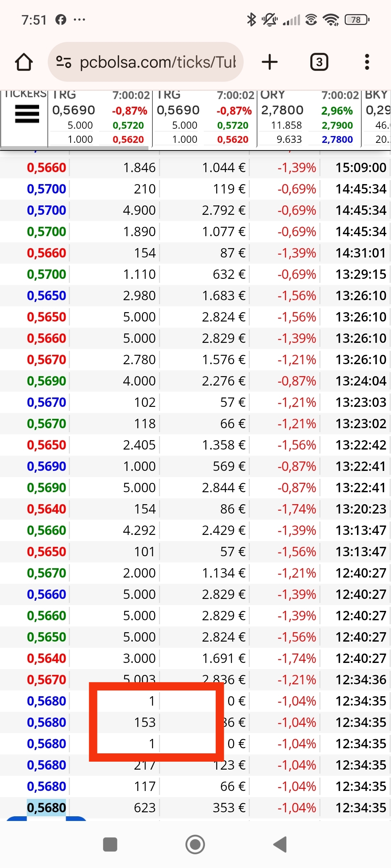Tap the 2,7900 price in ORY card

pyautogui.click(x=337, y=125)
